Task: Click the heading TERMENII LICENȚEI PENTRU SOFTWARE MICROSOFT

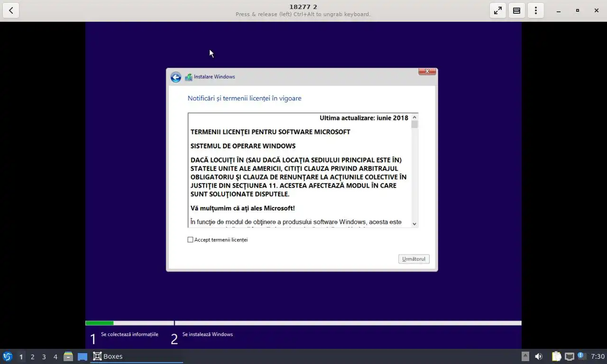Action: [270, 132]
